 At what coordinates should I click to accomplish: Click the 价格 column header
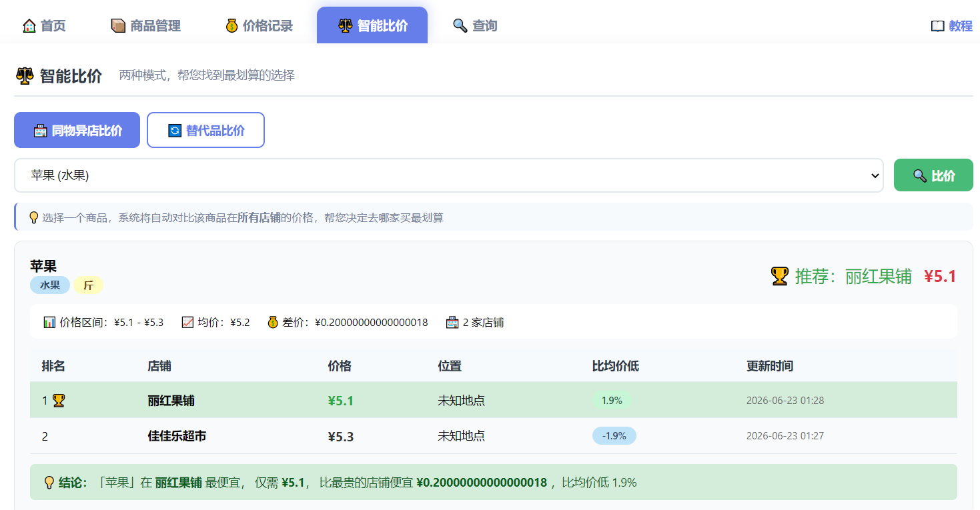340,366
